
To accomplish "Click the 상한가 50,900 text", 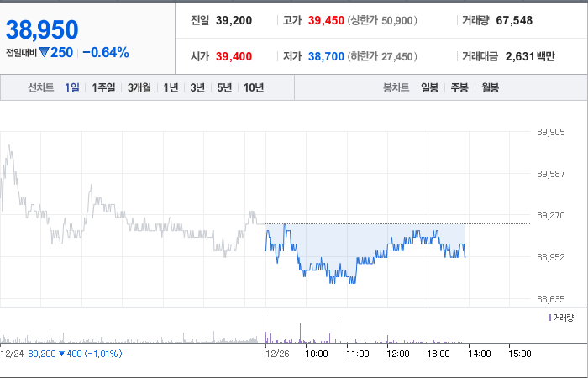I will coord(381,20).
